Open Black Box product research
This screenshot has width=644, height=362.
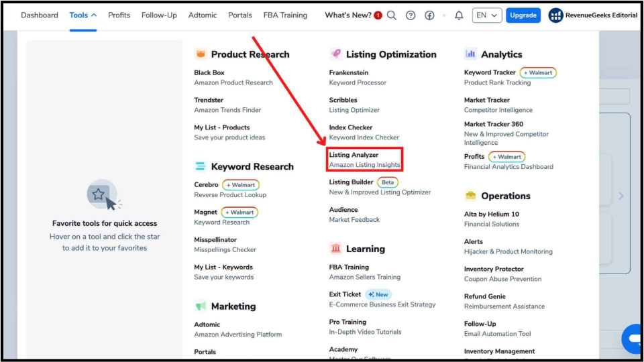point(209,72)
